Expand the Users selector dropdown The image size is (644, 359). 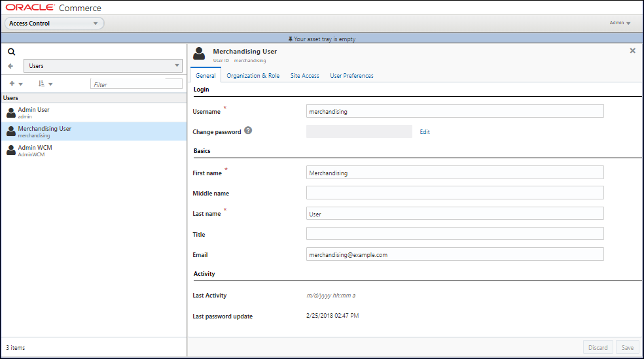point(103,65)
